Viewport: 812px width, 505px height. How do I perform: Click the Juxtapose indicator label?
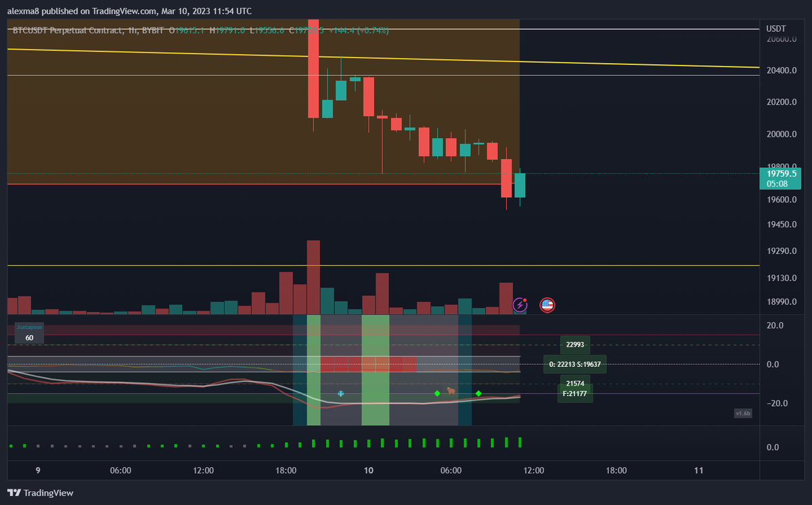pos(29,327)
